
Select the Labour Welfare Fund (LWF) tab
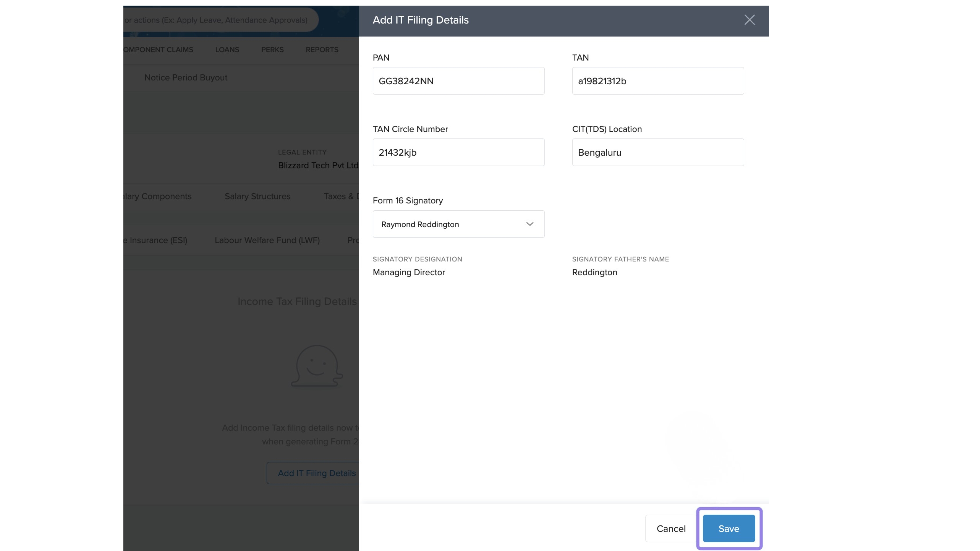click(267, 240)
